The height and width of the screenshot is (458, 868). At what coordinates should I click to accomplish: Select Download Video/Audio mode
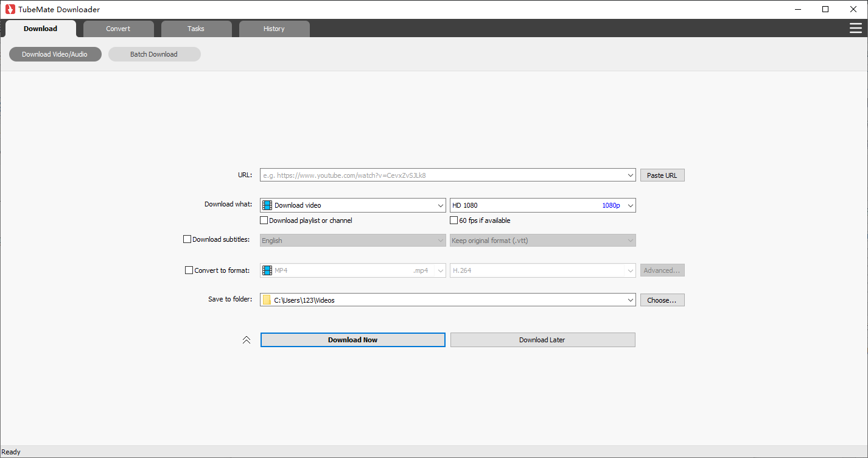point(55,54)
